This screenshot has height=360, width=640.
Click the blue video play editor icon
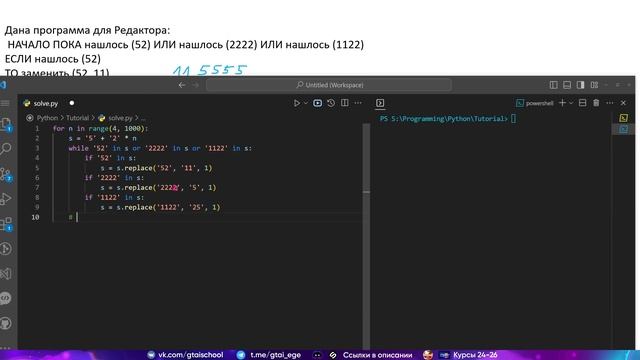[318, 103]
